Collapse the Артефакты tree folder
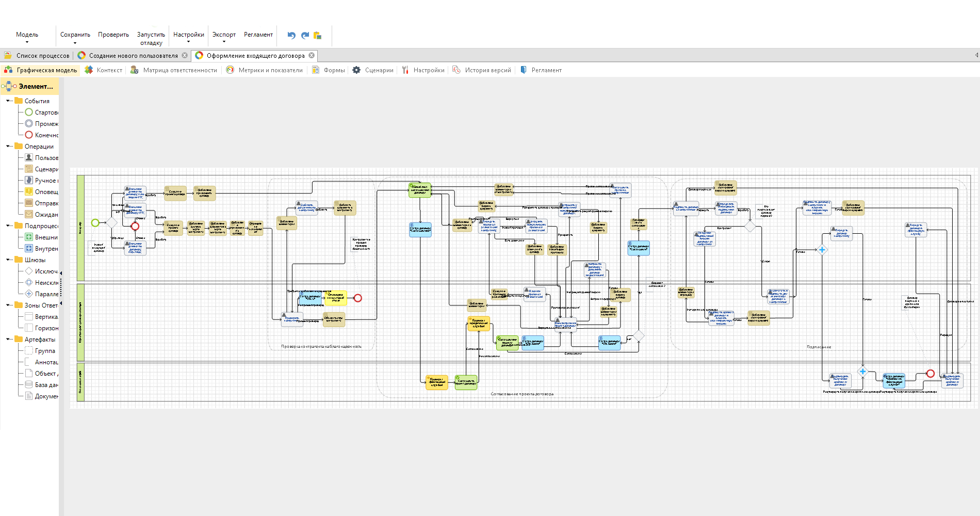Viewport: 980px width, 516px height. 8,339
